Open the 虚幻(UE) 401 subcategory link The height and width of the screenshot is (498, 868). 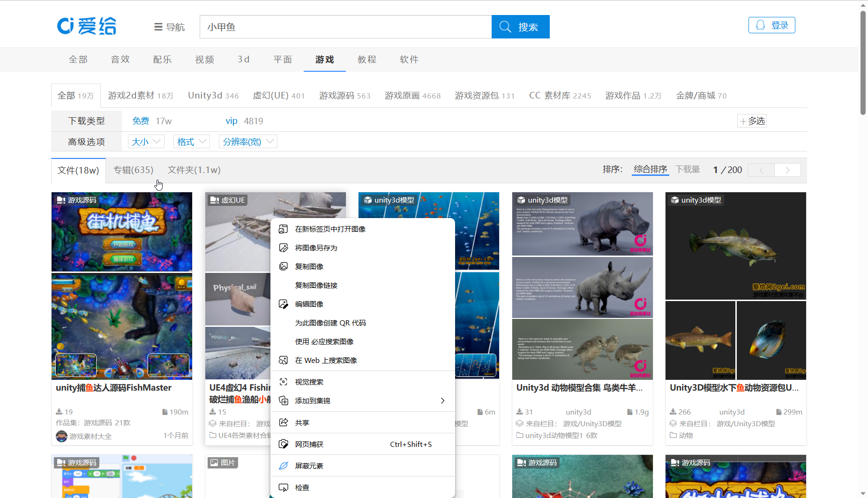click(x=279, y=96)
